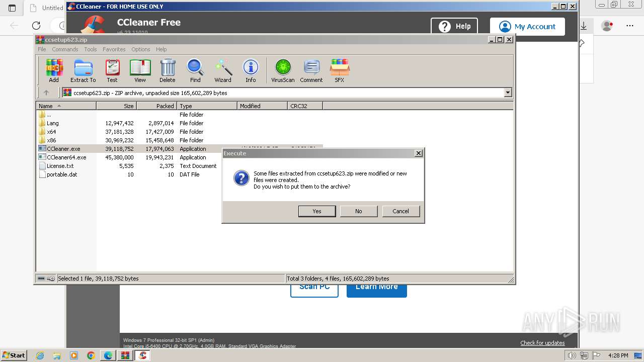Open Windows Media Player taskbar icon
Screen dimensions: 644x362
(x=74, y=355)
